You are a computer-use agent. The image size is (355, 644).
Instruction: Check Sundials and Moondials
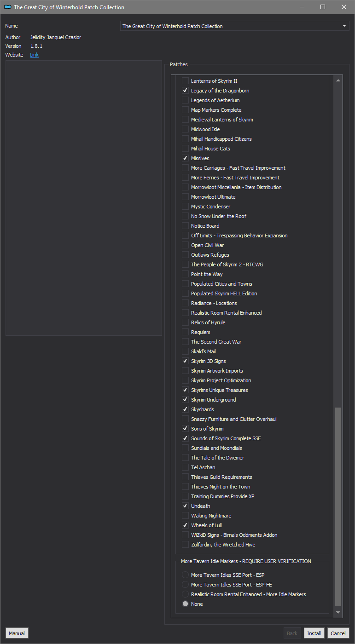click(x=185, y=448)
